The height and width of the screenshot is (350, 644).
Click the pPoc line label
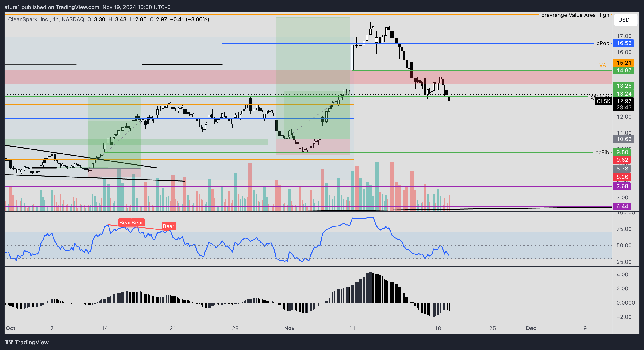click(x=602, y=43)
